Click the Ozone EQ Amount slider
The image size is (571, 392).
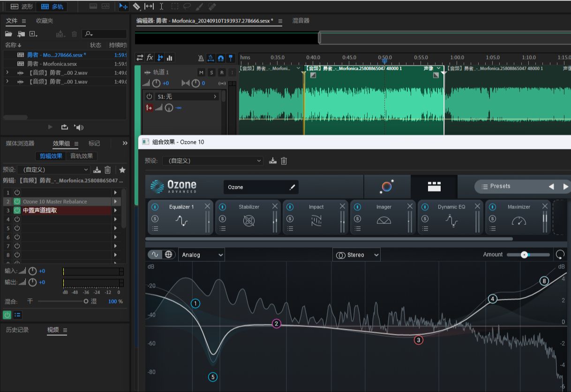point(528,255)
